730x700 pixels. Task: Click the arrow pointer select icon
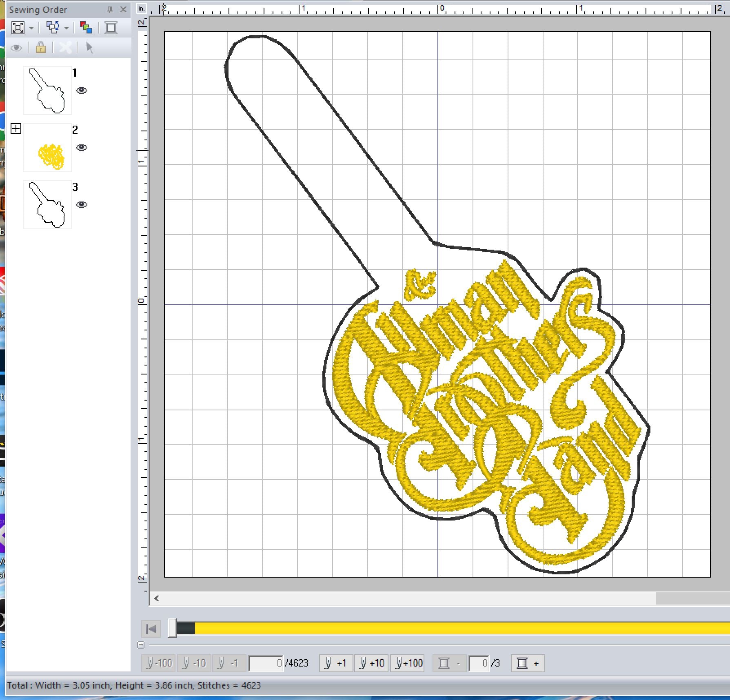click(89, 48)
